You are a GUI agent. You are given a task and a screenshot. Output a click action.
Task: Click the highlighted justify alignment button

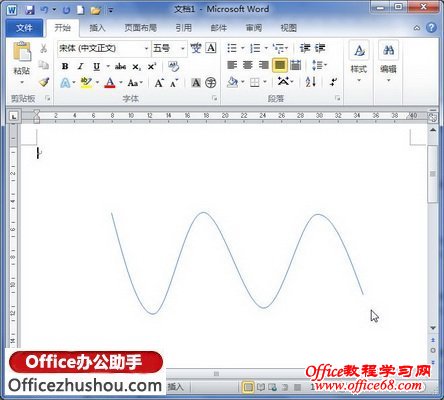point(280,65)
